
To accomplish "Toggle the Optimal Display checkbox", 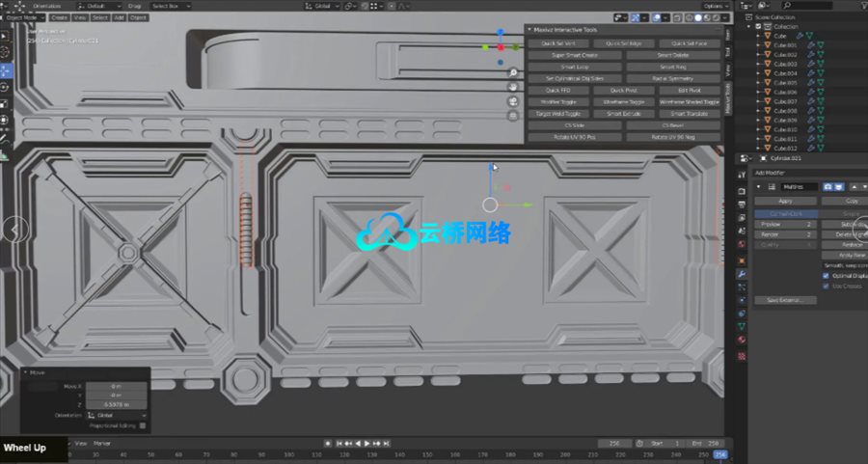I will 826,275.
